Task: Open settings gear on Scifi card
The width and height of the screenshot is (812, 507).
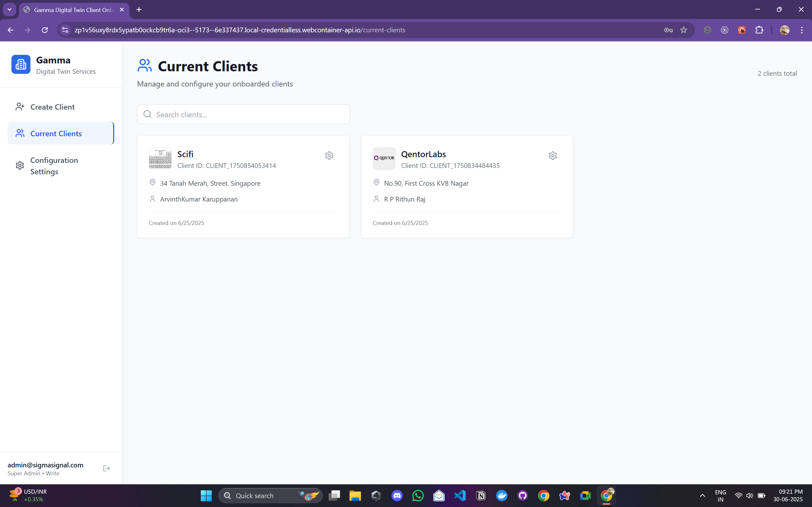Action: (x=329, y=156)
